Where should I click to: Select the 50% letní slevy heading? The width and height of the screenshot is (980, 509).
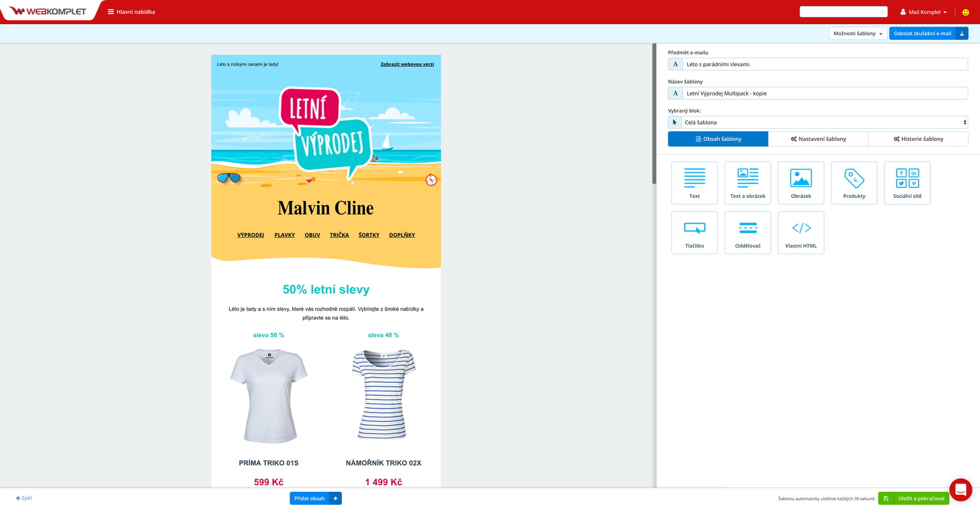point(326,290)
